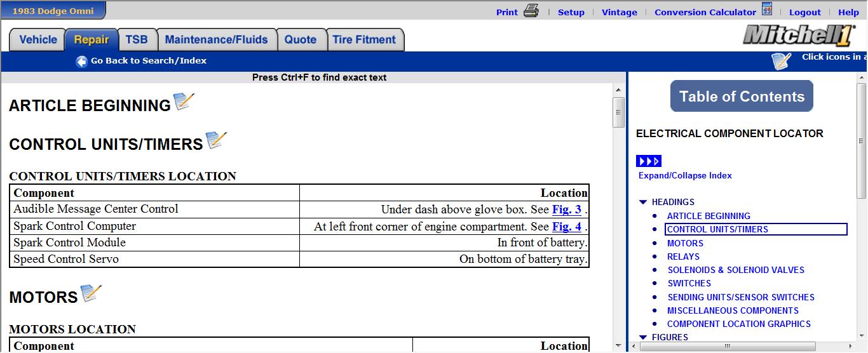Open the Vintage link
The image size is (868, 353).
tap(620, 12)
